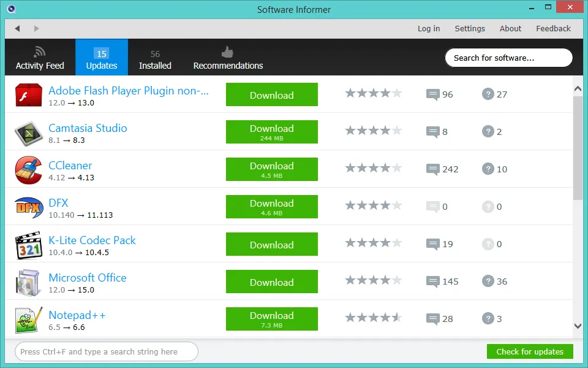Click the scrollbar down arrow
Screen dimensions: 588x368
(578, 326)
